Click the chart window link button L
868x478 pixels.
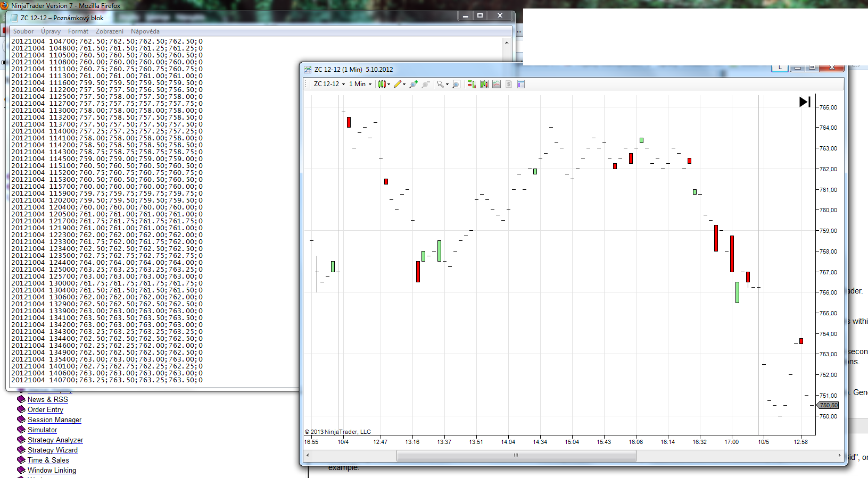click(x=780, y=68)
